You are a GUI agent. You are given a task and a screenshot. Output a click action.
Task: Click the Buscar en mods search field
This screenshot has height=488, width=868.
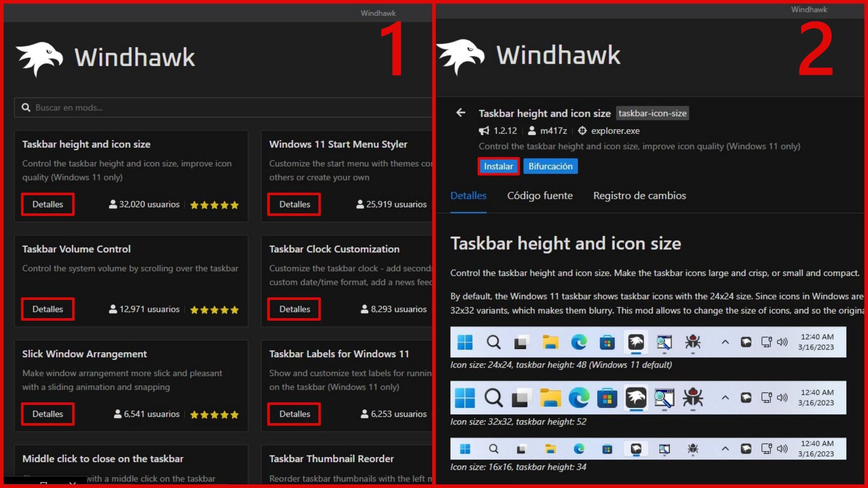[x=127, y=107]
